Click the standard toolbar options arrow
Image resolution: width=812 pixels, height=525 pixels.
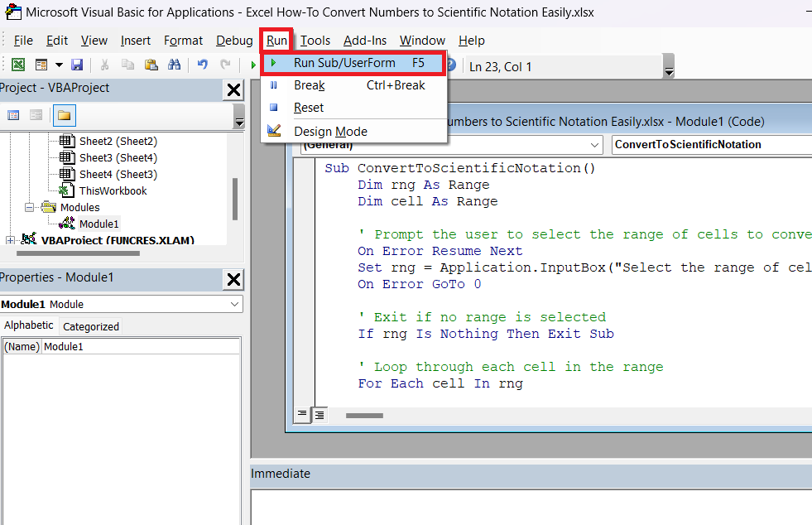[669, 66]
